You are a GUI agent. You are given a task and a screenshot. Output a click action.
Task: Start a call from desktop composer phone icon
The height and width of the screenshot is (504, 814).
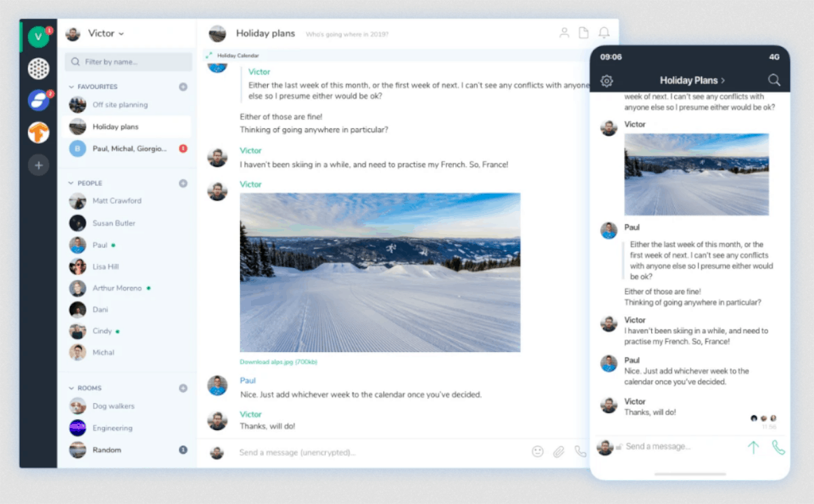tap(580, 451)
